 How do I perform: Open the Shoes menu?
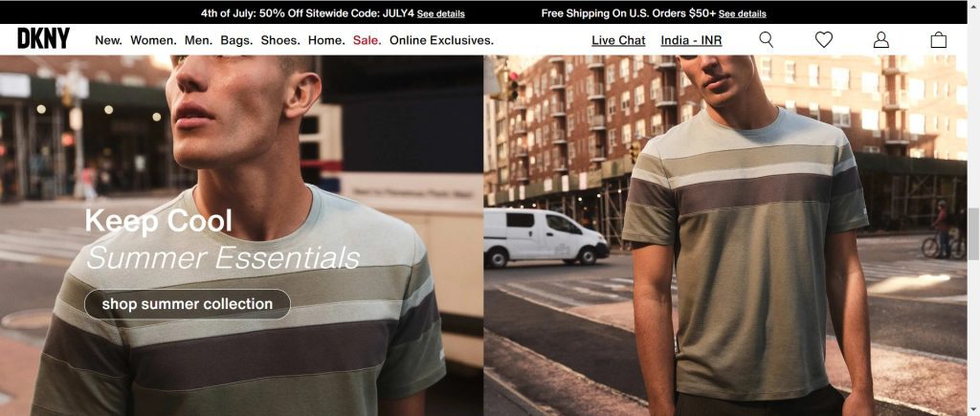tap(280, 40)
